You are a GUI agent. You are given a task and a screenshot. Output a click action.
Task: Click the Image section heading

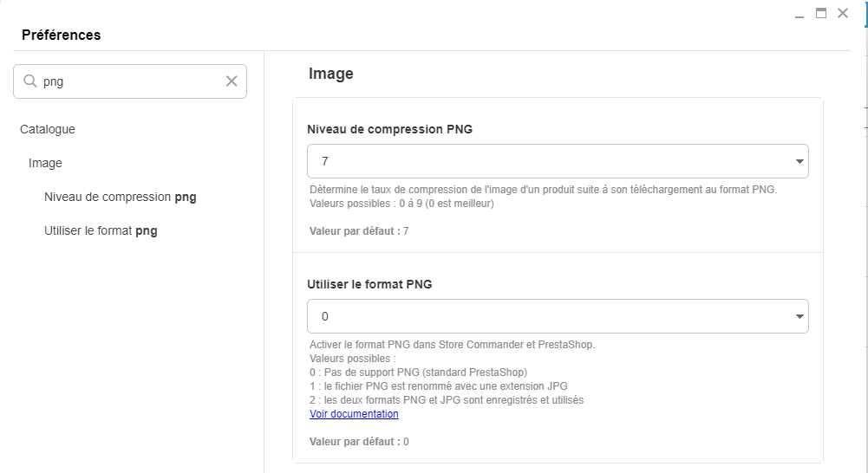pos(331,74)
